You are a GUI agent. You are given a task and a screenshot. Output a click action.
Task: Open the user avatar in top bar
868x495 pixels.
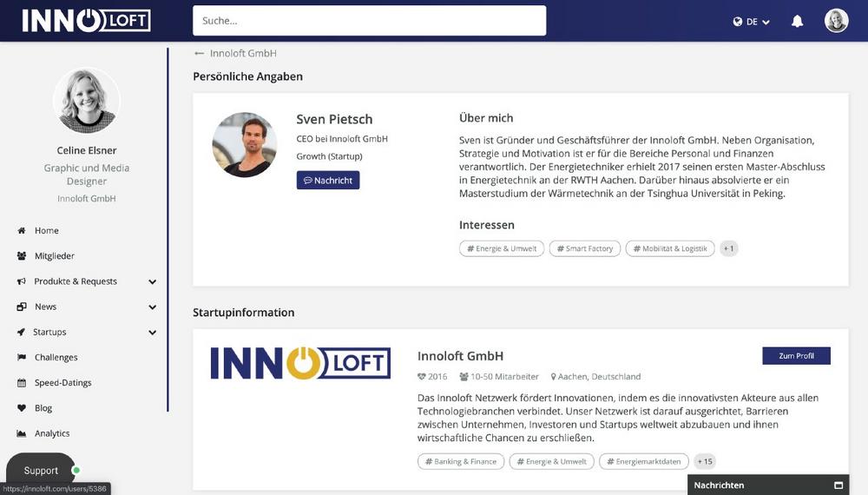pyautogui.click(x=836, y=21)
